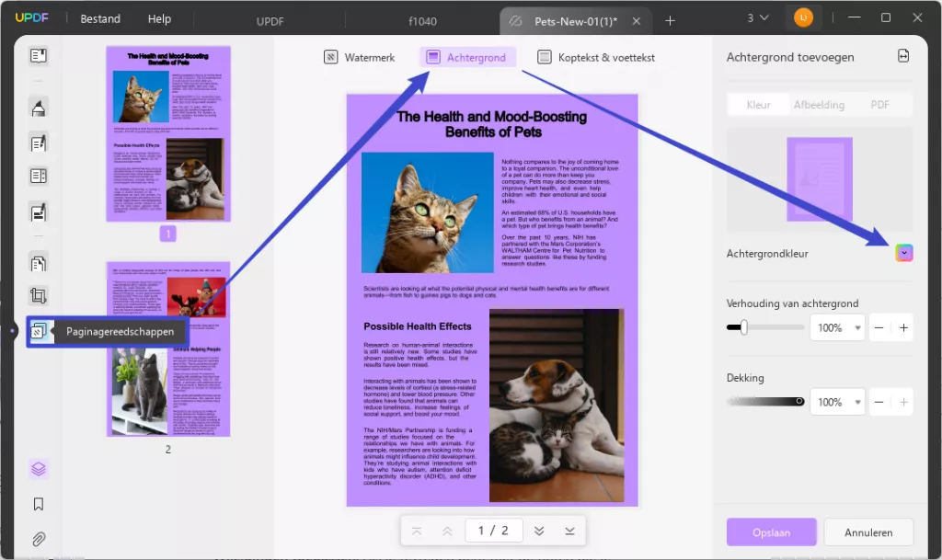942x560 pixels.
Task: Select the Achtergrond tool
Action: 466,58
